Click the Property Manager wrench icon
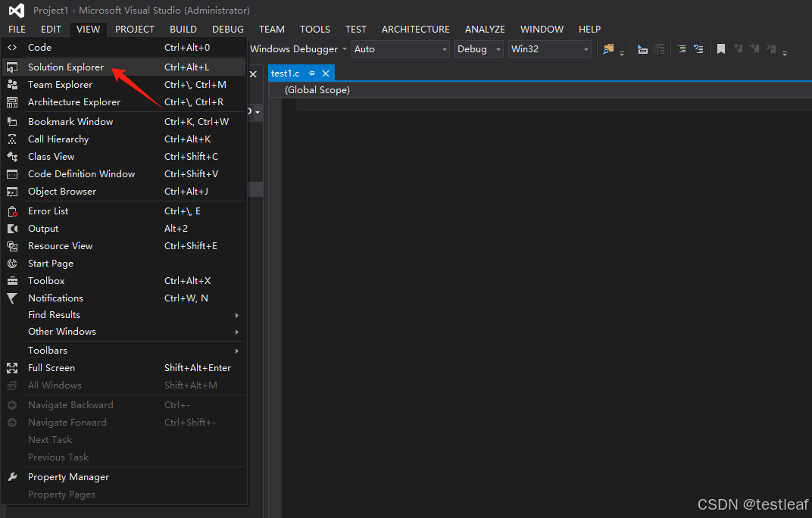Screen dimensions: 812x518 pyautogui.click(x=12, y=477)
